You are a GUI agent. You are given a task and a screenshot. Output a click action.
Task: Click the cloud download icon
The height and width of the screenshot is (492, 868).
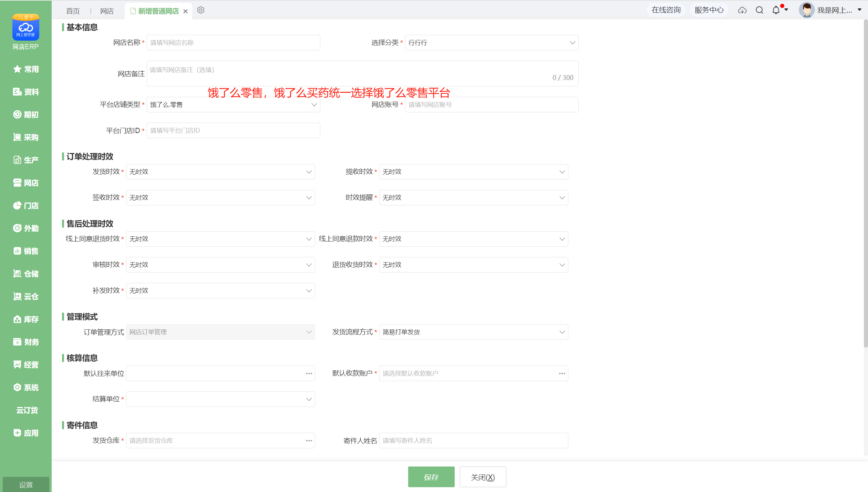coord(742,10)
